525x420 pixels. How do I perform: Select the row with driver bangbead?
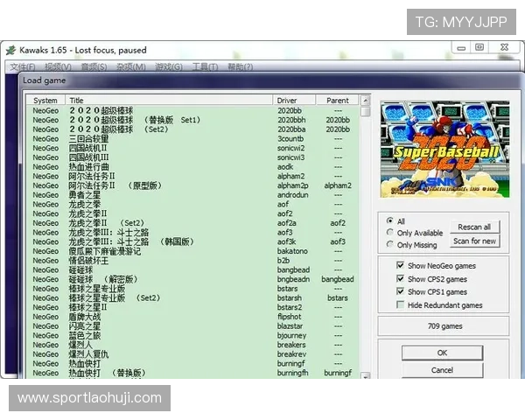[192, 270]
